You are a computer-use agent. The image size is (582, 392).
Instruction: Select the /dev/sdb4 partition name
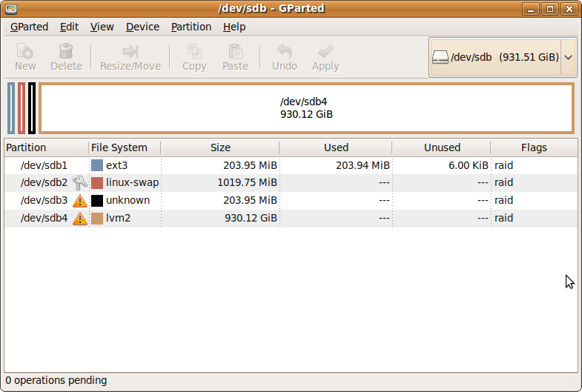tap(44, 218)
